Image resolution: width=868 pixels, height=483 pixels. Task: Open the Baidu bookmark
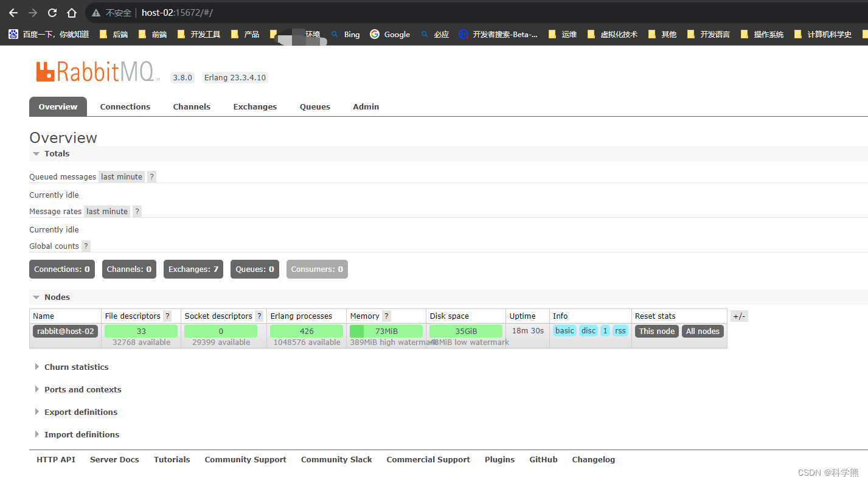pos(49,35)
